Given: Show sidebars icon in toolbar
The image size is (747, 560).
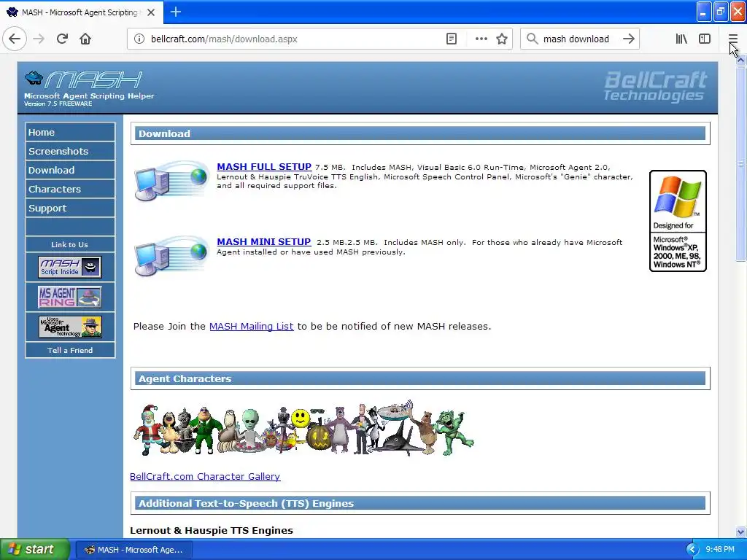Looking at the screenshot, I should click(x=705, y=39).
